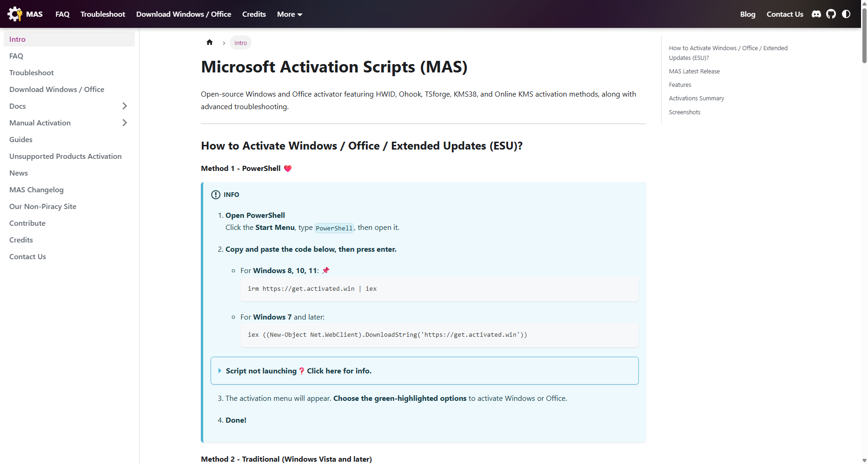Click the inline PowerShell code text
Screen dimensions: 868x464
(334, 228)
